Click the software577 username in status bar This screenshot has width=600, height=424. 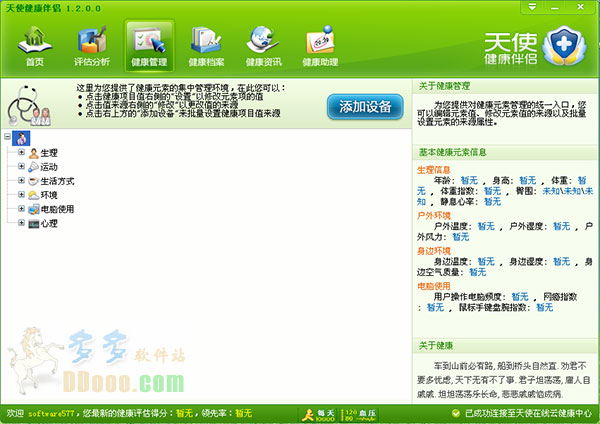(x=51, y=414)
